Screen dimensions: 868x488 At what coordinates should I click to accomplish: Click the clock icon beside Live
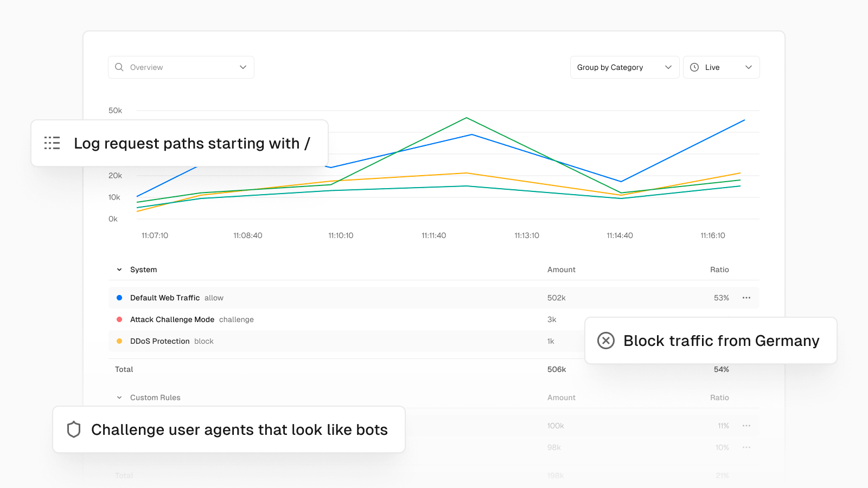pos(694,67)
